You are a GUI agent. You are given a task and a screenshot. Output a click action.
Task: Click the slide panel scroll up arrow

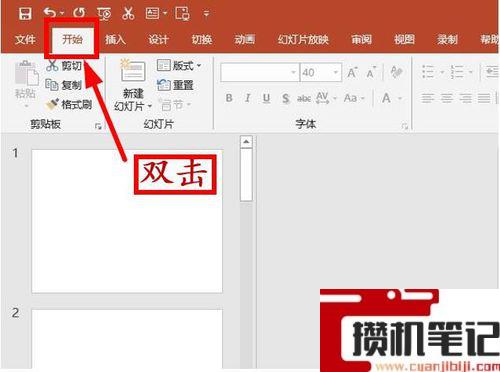(x=246, y=142)
